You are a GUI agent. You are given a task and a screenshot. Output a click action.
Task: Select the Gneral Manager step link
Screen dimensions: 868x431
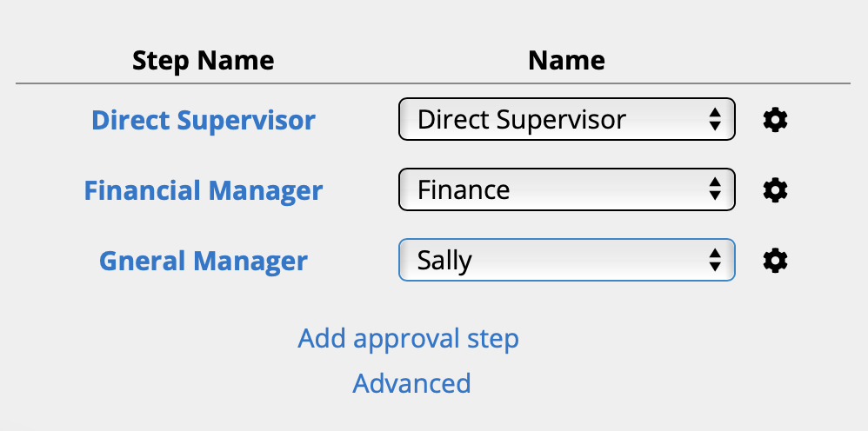click(x=204, y=260)
